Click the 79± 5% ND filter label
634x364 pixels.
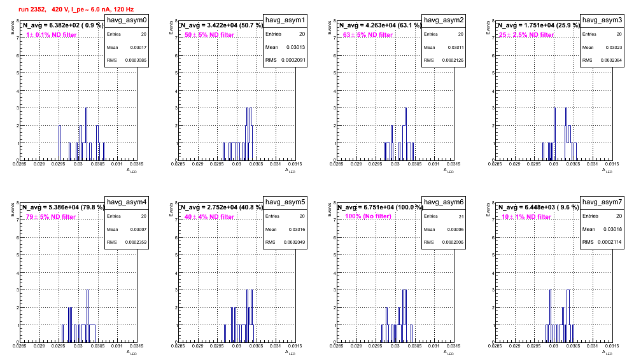click(x=51, y=217)
